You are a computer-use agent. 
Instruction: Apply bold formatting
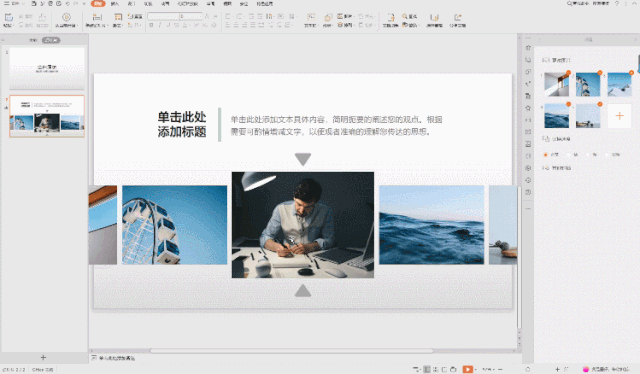pos(151,25)
